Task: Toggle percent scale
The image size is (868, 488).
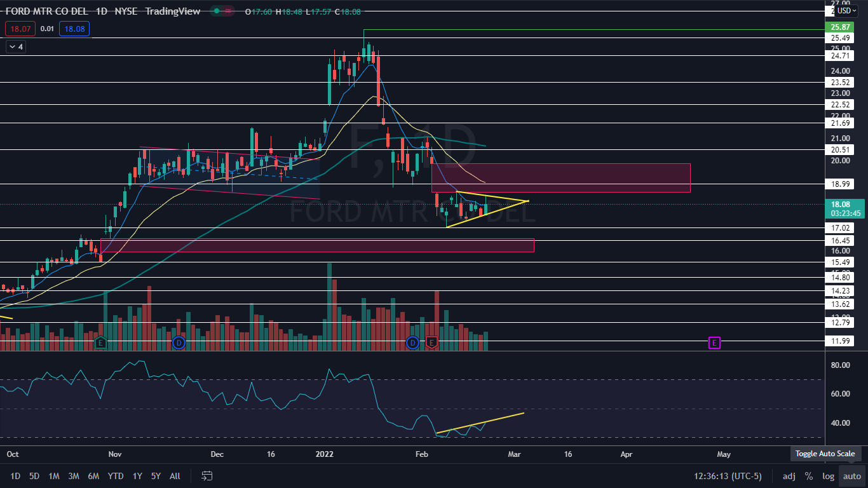Action: point(809,476)
